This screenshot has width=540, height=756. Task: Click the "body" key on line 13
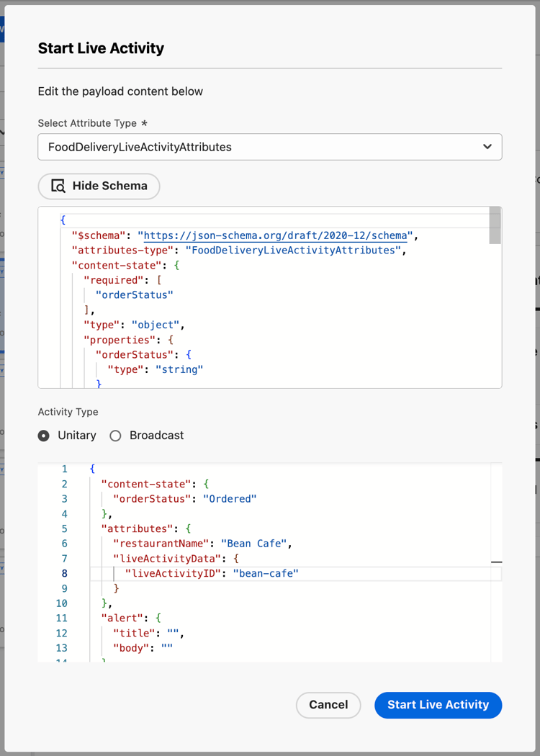point(130,649)
